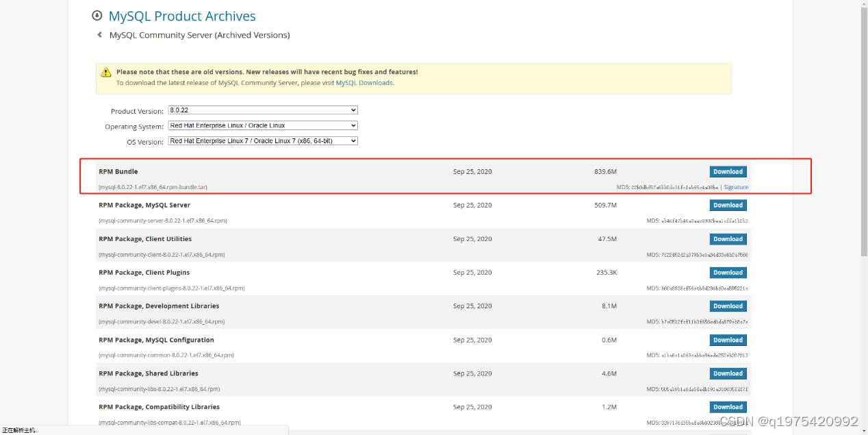Viewport: 868px width, 435px height.
Task: Follow the MySQL Downloads link
Action: coord(364,83)
